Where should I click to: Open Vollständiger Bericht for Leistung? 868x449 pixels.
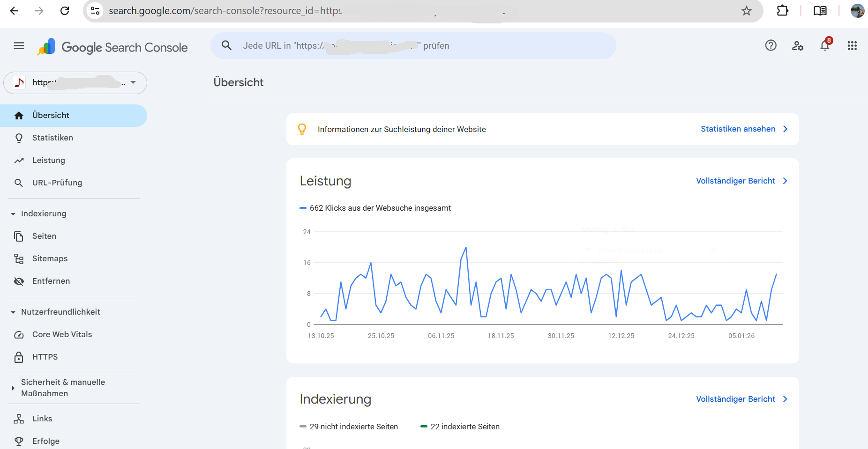click(741, 181)
